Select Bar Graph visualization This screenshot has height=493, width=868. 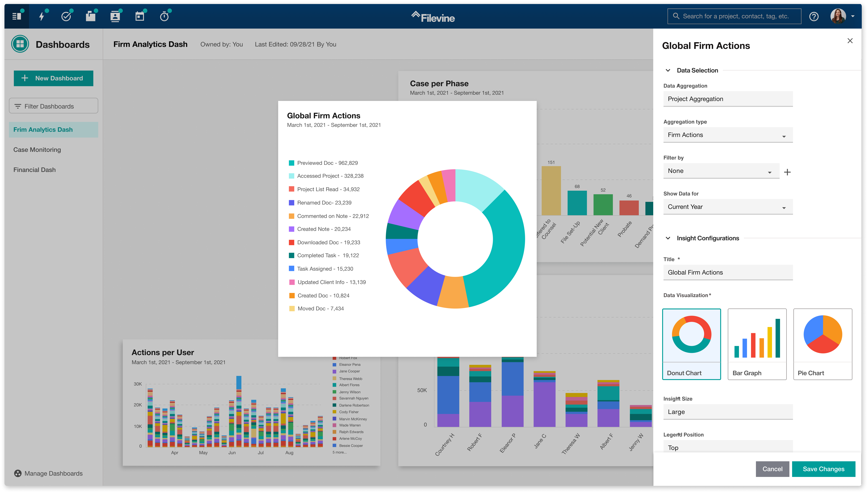[757, 344]
